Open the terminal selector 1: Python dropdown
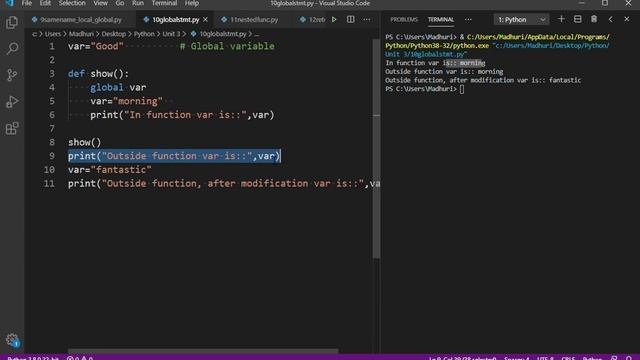The image size is (640, 360). tap(521, 19)
